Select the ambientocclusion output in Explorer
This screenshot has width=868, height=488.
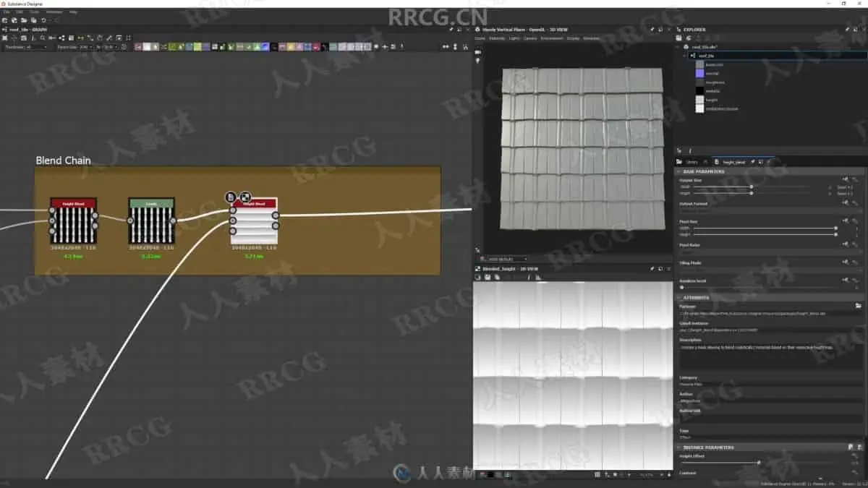point(722,108)
